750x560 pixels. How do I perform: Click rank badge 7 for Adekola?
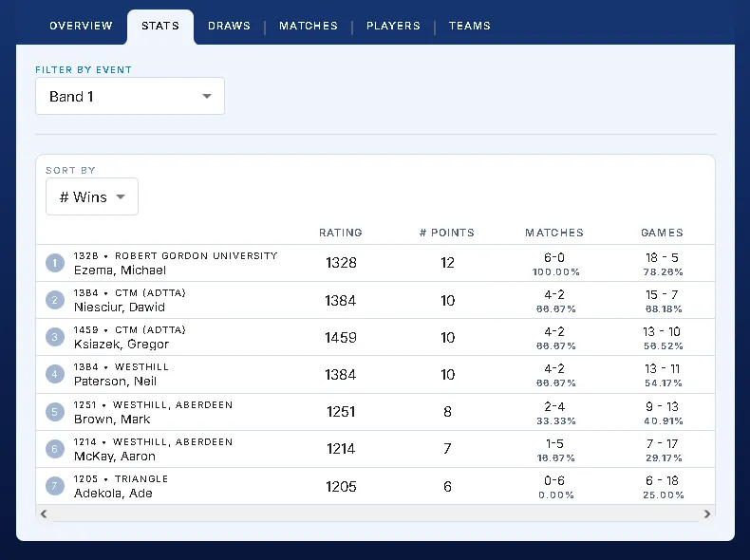55,486
